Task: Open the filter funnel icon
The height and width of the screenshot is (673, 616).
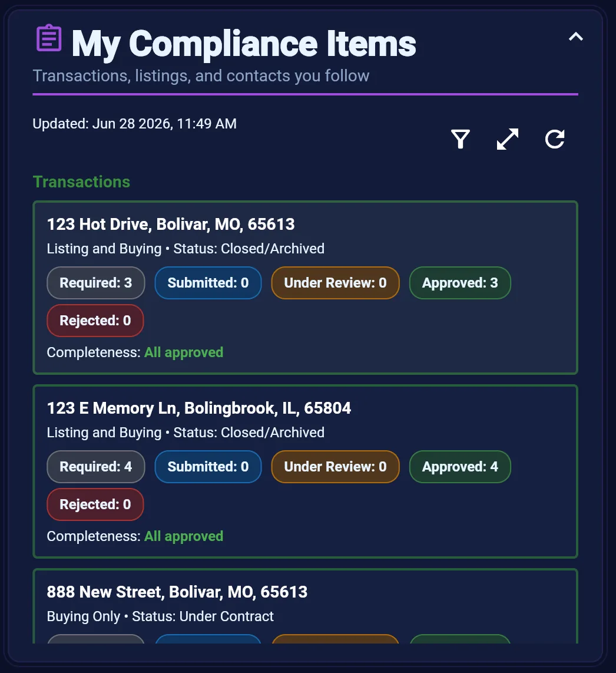Action: point(461,139)
